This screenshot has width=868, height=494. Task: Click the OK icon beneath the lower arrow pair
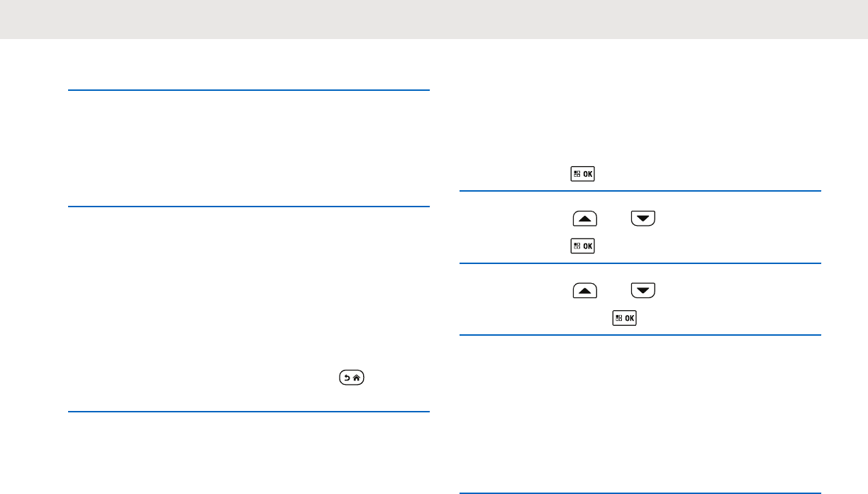(x=624, y=319)
